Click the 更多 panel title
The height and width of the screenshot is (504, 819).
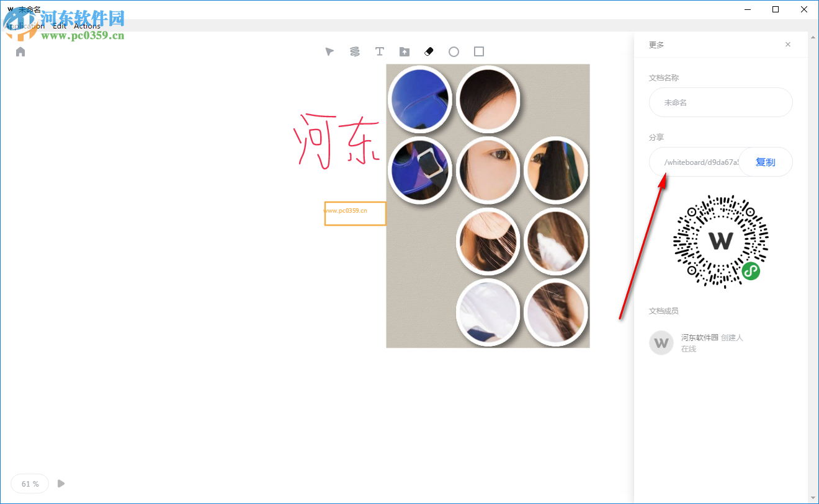(x=656, y=45)
